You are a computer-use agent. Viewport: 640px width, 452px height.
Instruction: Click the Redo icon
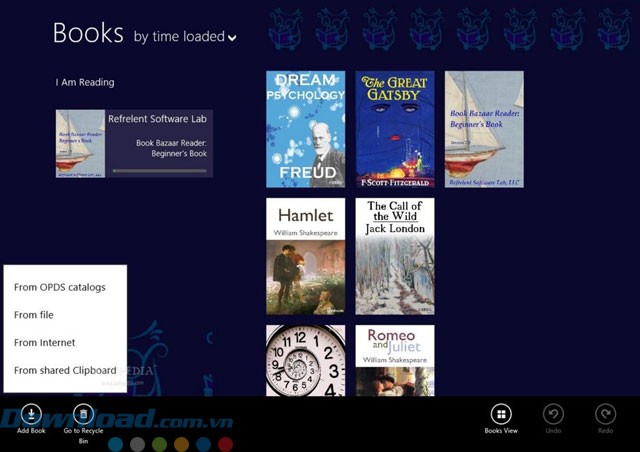click(x=605, y=414)
